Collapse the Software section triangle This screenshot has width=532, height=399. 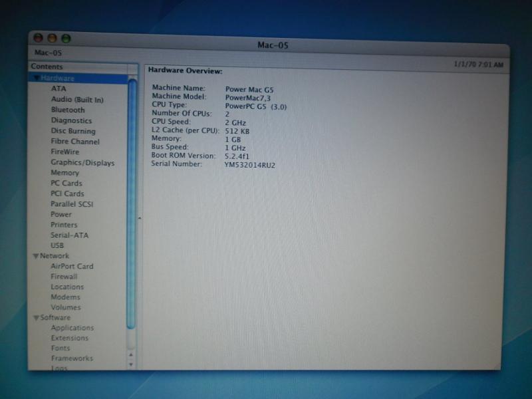(35, 318)
